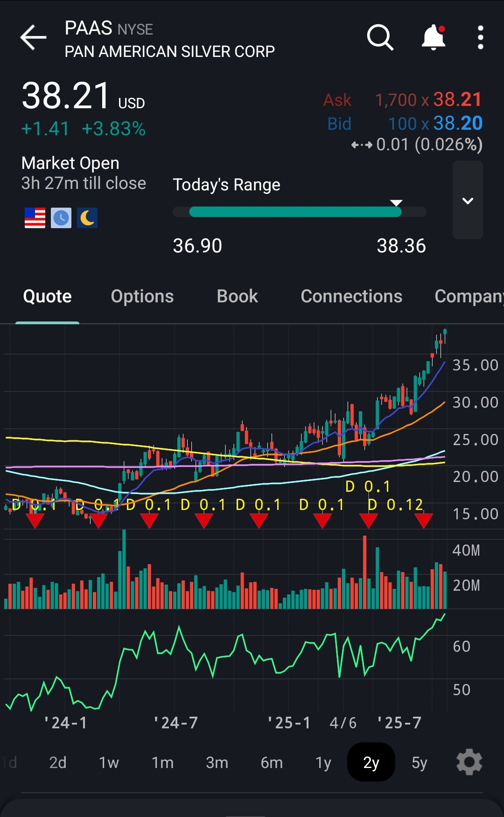
Task: Tap the D 0.12 dividend marker
Action: pos(395,504)
